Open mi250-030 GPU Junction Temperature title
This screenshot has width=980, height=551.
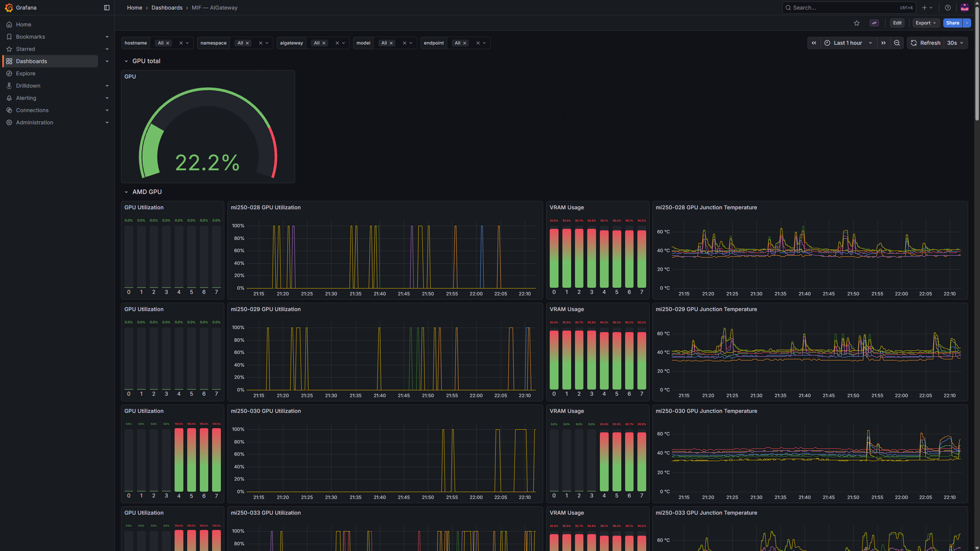click(x=706, y=411)
